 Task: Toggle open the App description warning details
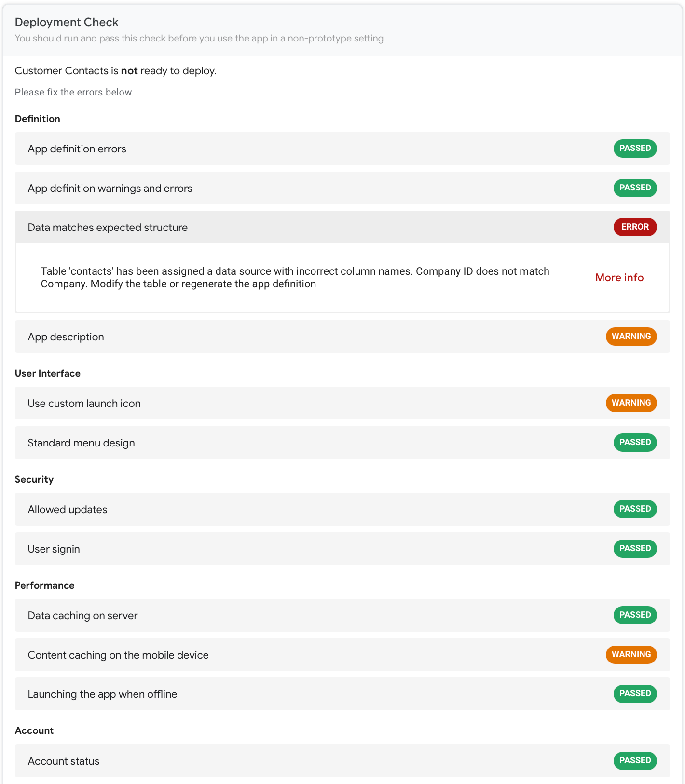(x=338, y=336)
